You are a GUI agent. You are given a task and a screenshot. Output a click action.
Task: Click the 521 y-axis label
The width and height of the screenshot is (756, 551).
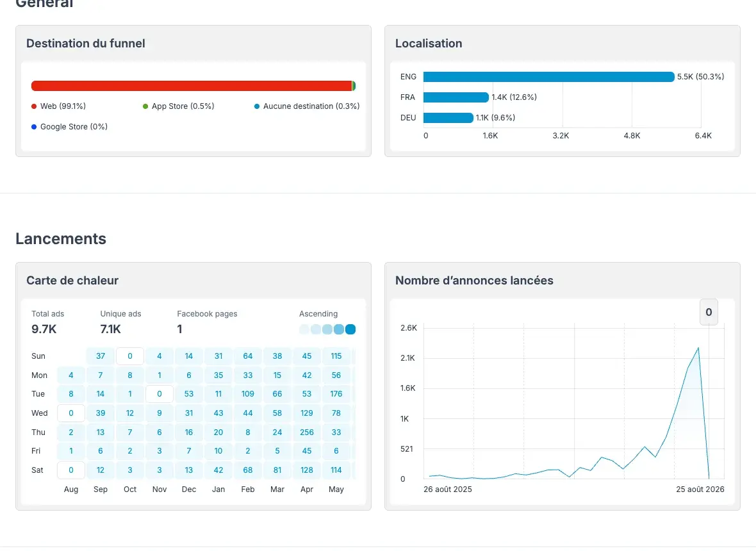(x=406, y=448)
